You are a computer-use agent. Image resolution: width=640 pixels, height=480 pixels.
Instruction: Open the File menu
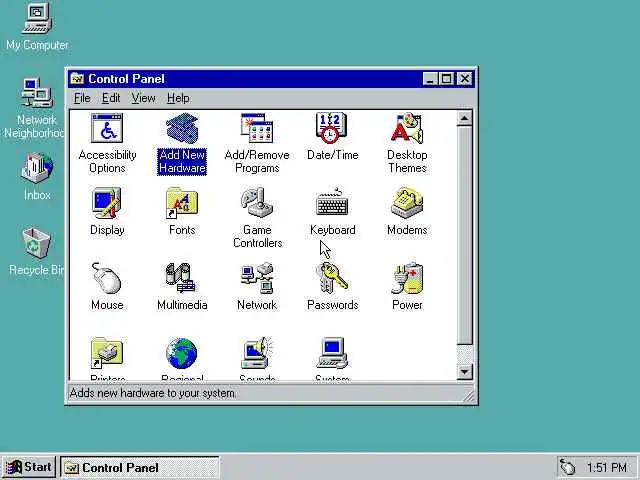coord(82,98)
